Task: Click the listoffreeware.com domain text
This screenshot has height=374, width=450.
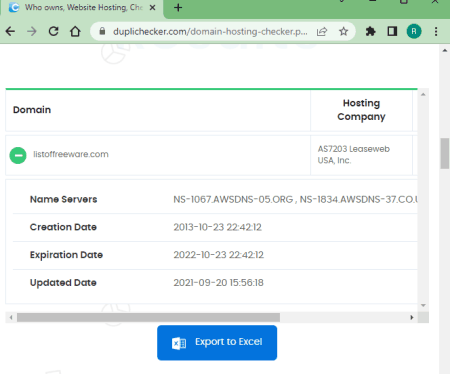Action: [x=71, y=154]
